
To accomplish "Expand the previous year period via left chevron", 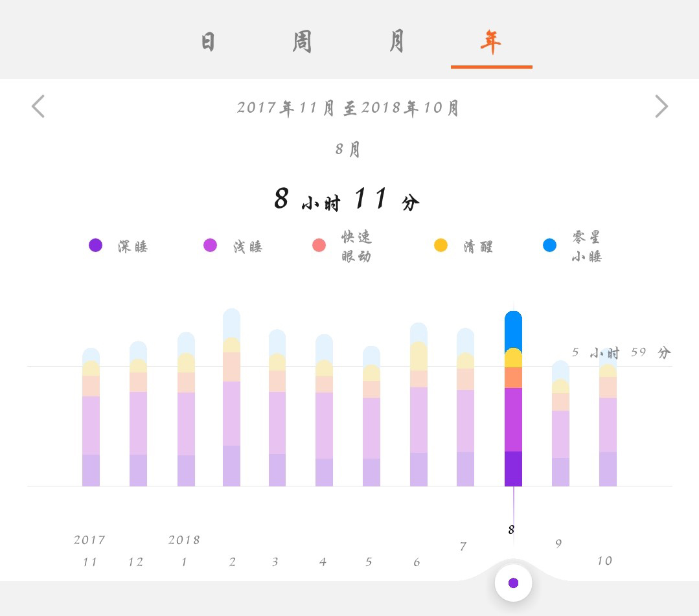I will click(x=37, y=106).
